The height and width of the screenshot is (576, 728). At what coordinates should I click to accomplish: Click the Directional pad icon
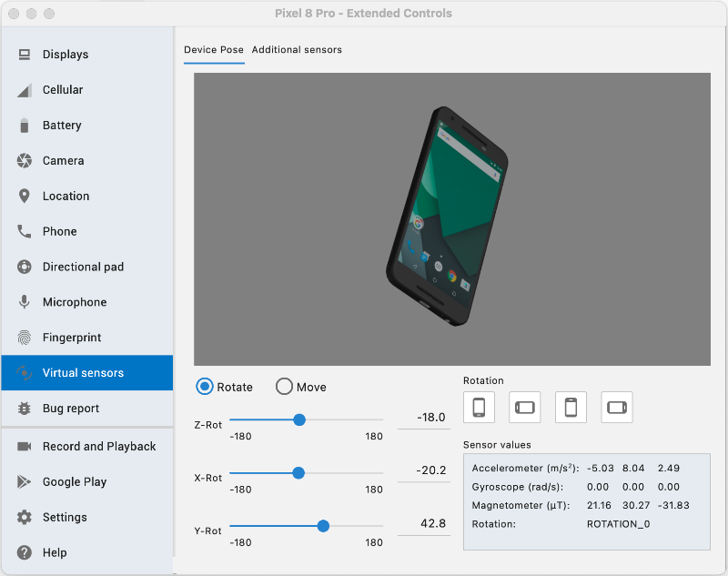point(25,267)
